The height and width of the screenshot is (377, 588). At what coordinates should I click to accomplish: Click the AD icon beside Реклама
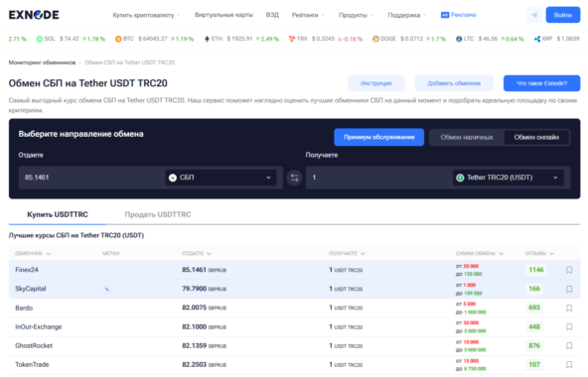point(445,15)
